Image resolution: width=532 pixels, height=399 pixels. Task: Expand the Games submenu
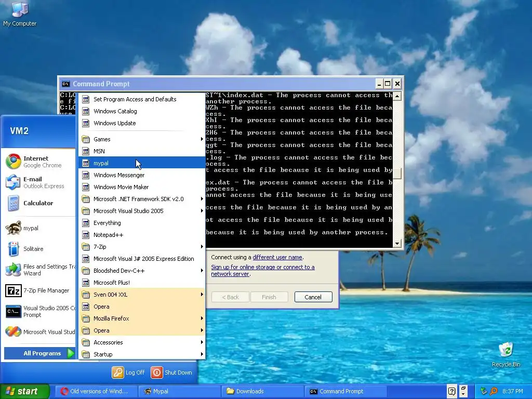[x=142, y=139]
